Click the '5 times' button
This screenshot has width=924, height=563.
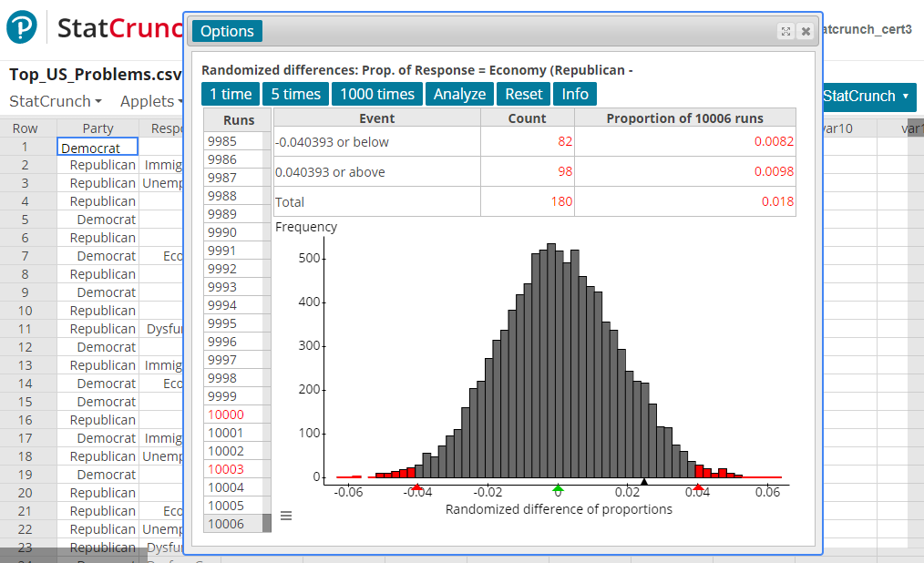[295, 93]
